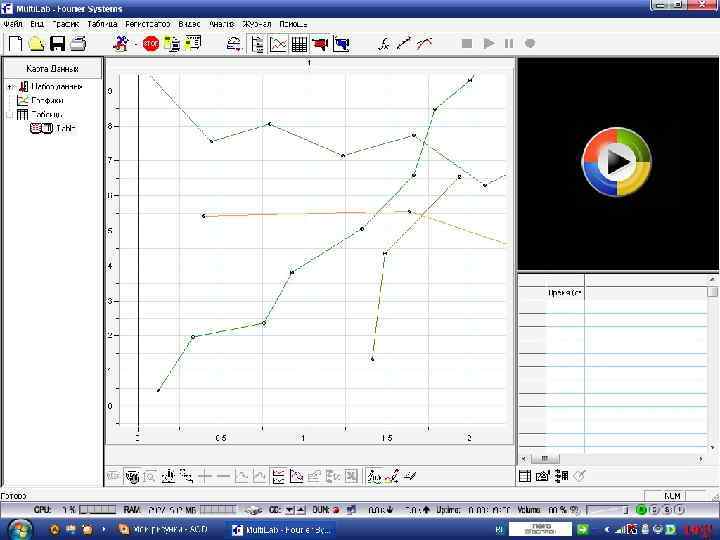The width and height of the screenshot is (720, 540).
Task: Open the fx analysis wizard icon
Action: click(384, 44)
